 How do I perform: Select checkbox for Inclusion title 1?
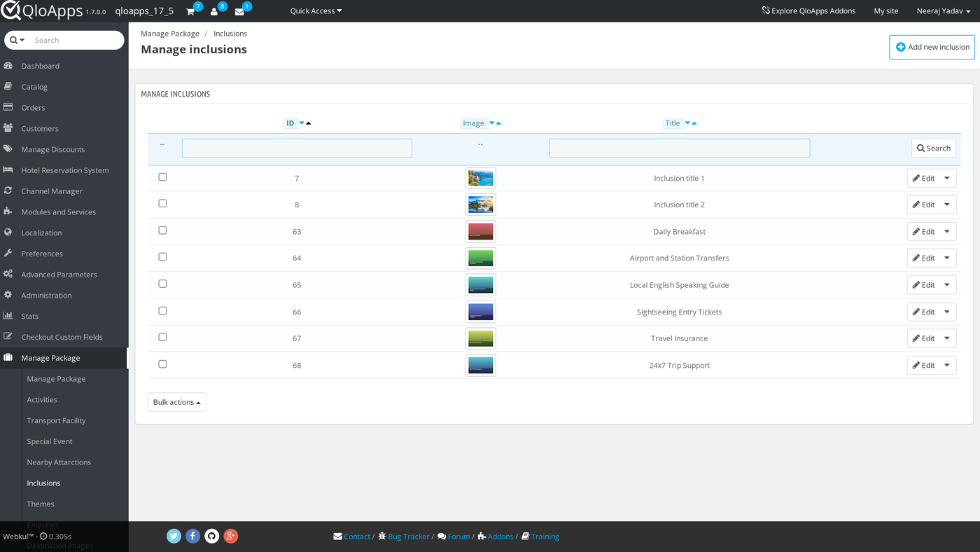[162, 177]
